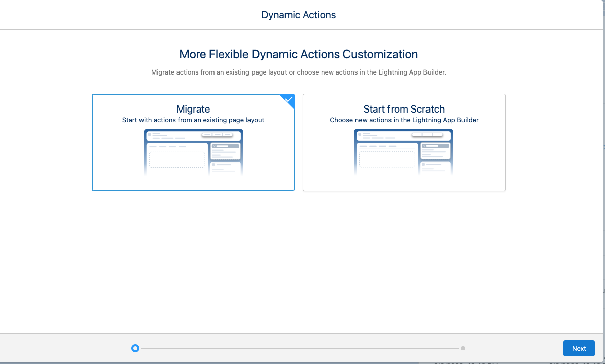The width and height of the screenshot is (605, 364).
Task: Click the blue checkmark on Migrate card
Action: point(289,99)
